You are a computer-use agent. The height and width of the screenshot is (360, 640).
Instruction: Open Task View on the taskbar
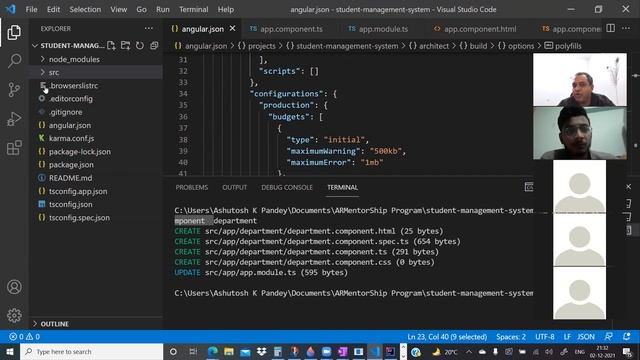coord(193,351)
